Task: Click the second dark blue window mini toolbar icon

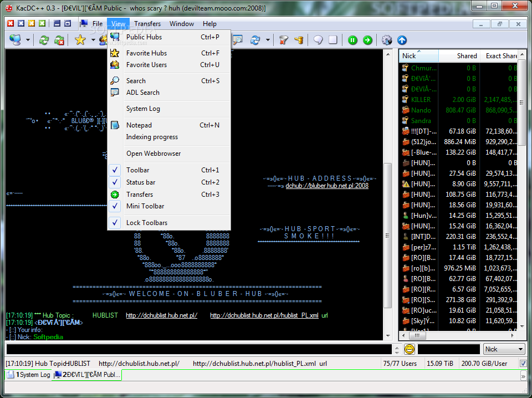Action: tap(68, 23)
